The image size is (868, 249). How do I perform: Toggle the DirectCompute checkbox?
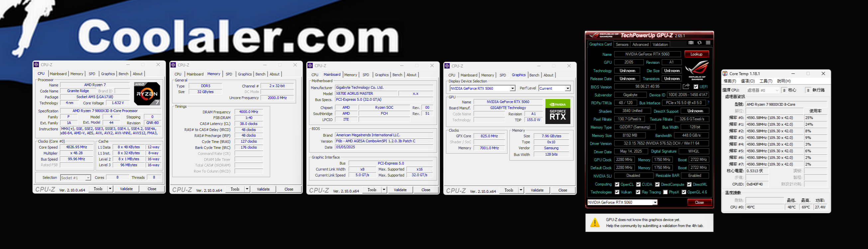coord(657,184)
